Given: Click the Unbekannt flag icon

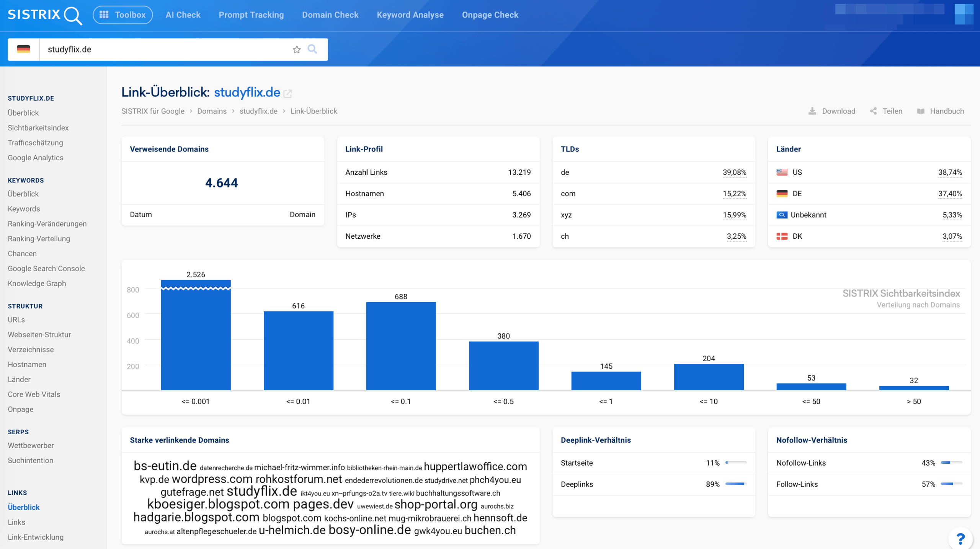Looking at the screenshot, I should (782, 215).
